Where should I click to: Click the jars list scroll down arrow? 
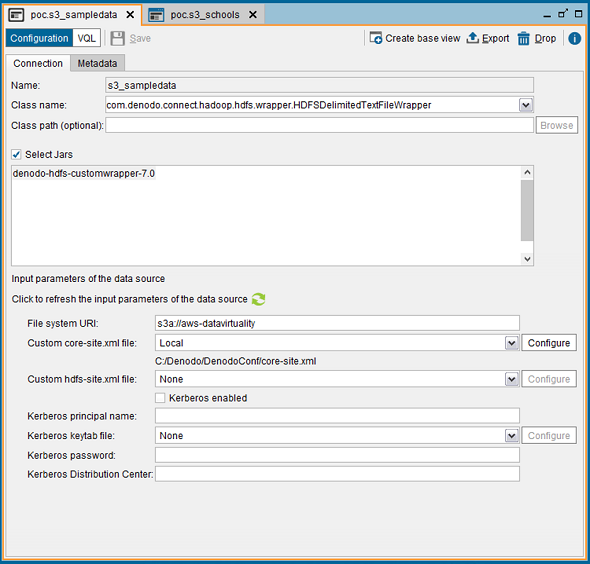coord(527,259)
